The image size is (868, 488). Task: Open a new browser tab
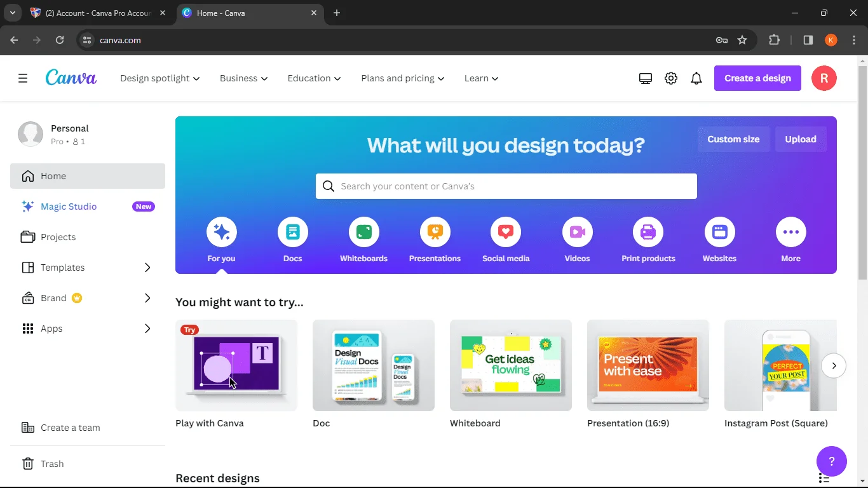pos(337,13)
